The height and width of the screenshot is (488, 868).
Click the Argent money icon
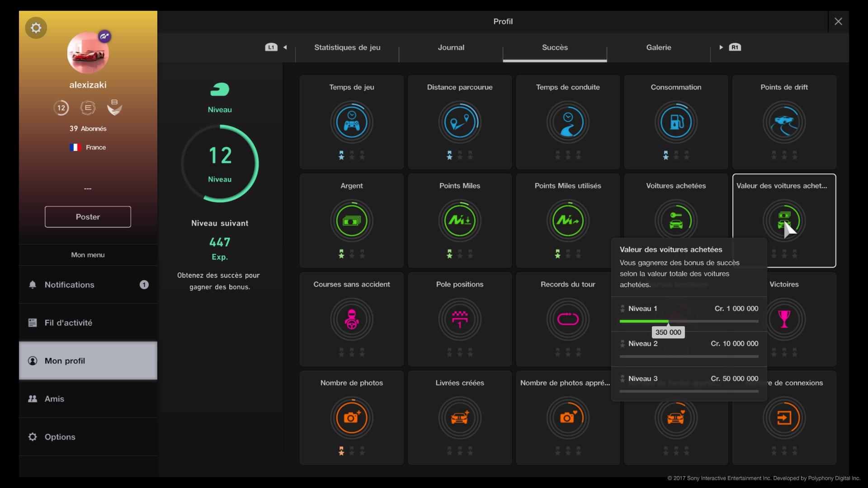pos(352,221)
